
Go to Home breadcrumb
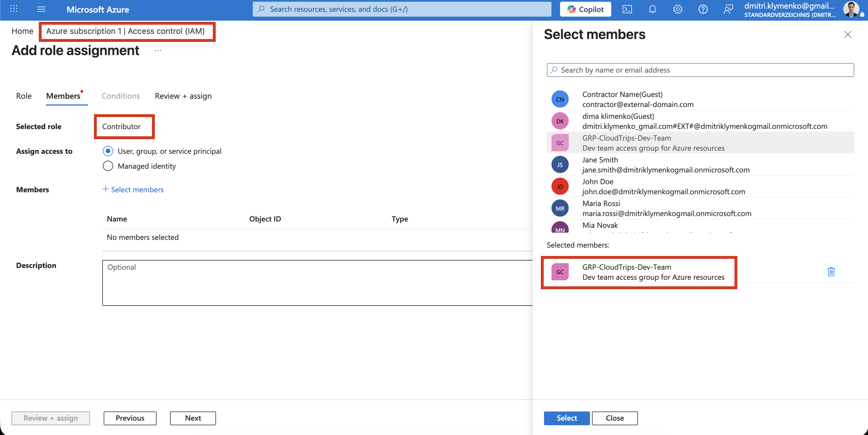coord(22,31)
